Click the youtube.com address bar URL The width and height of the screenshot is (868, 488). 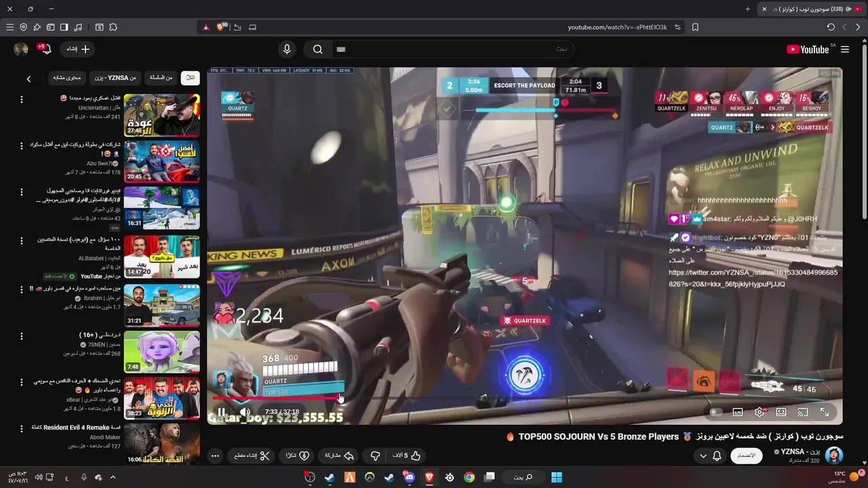[617, 27]
